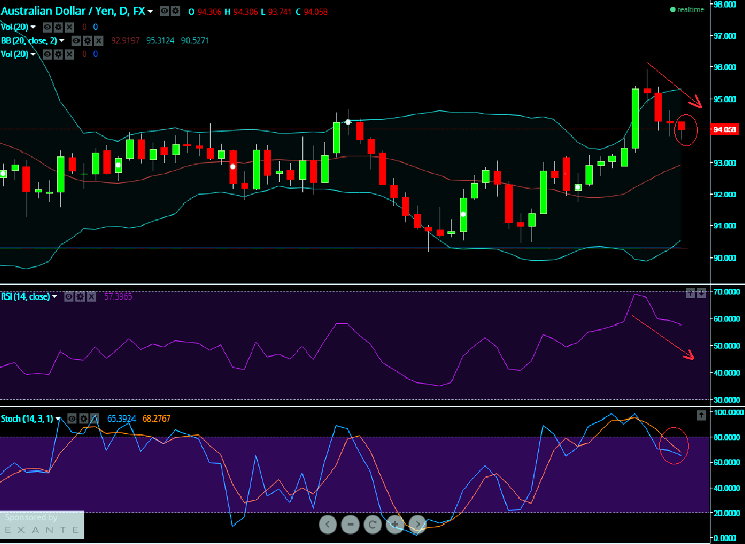
Task: Open the RSI (14, close) settings gear
Action: tap(80, 297)
